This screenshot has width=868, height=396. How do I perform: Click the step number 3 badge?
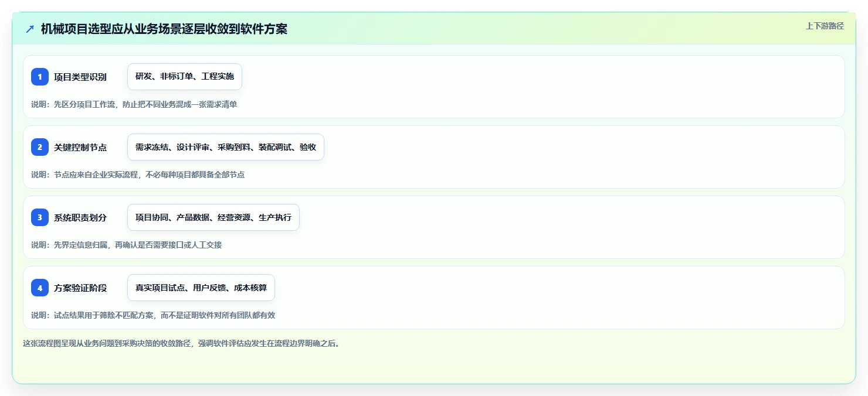(40, 217)
